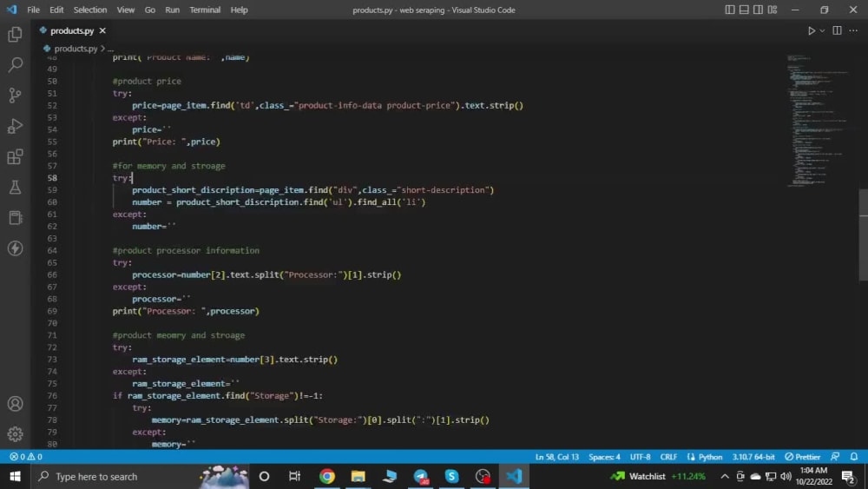Open File Explorer from the taskbar
This screenshot has height=489, width=868.
tap(358, 476)
